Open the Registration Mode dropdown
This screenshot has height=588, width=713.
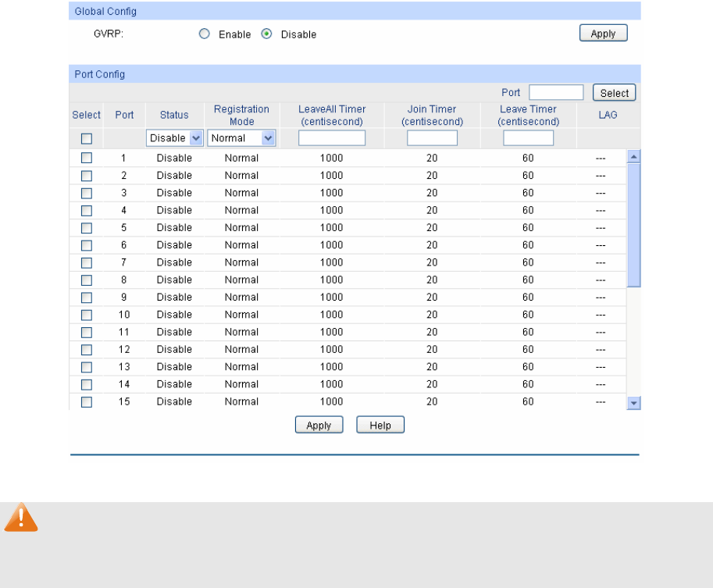(x=241, y=137)
